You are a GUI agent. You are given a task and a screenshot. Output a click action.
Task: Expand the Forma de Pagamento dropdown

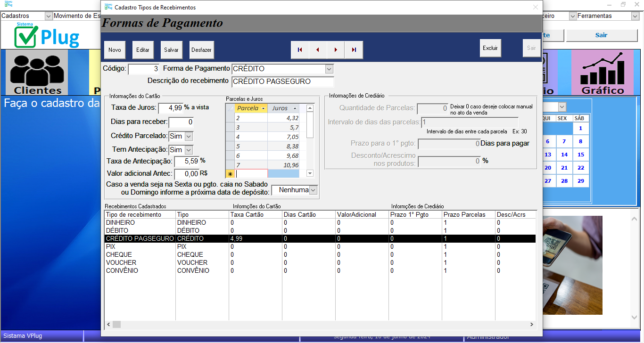(329, 69)
